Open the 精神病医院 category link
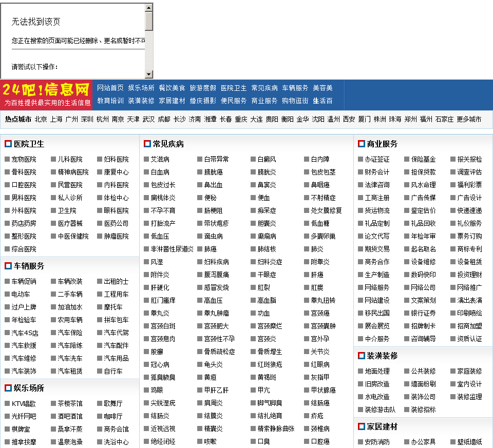Image resolution: width=493 pixels, height=448 pixels. [x=73, y=172]
